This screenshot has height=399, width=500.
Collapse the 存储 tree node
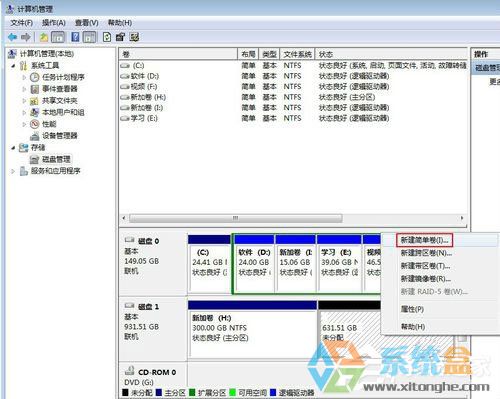tap(13, 148)
